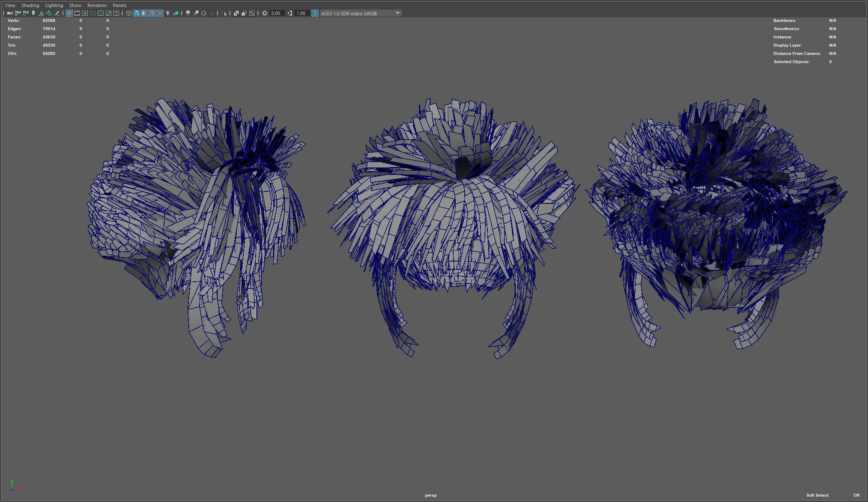Toggle the Safe Title icon
Image resolution: width=868 pixels, height=502 pixels.
point(116,13)
